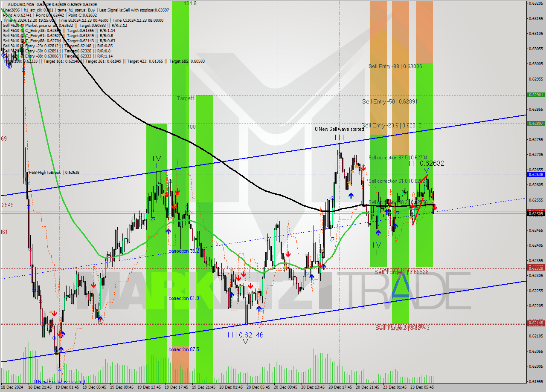Click the '100' level label
The width and height of the screenshot is (546, 392).
click(192, 127)
